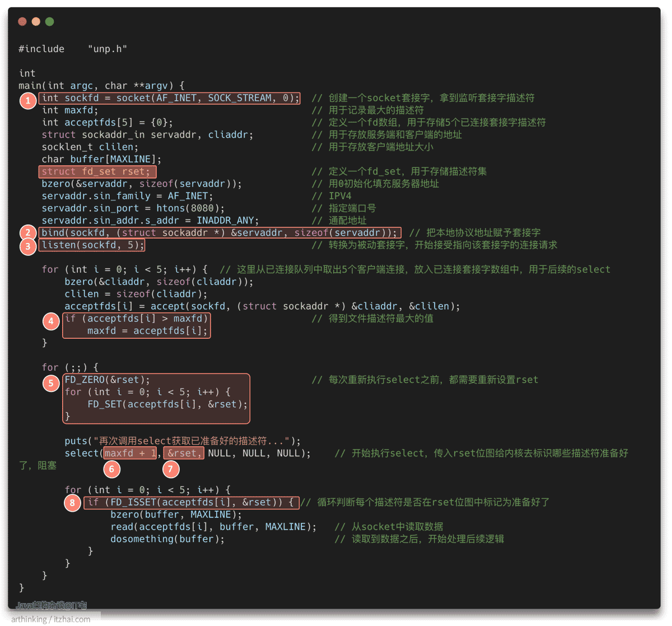This screenshot has height=626, width=672.
Task: Click the bzero(&servaddr, sizeof(servaddr)) line
Action: point(142,184)
